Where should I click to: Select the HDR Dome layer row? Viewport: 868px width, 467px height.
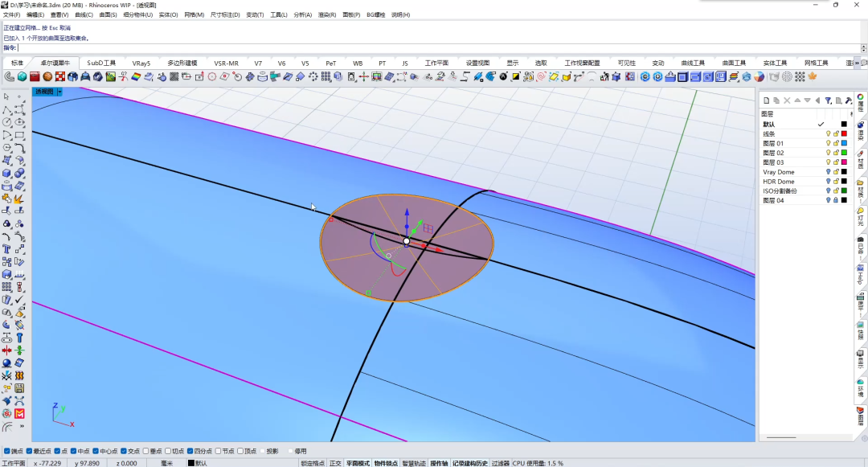coord(805,182)
